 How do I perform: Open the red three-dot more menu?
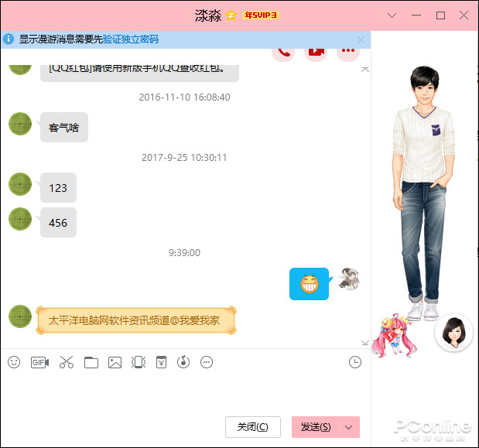pos(348,53)
